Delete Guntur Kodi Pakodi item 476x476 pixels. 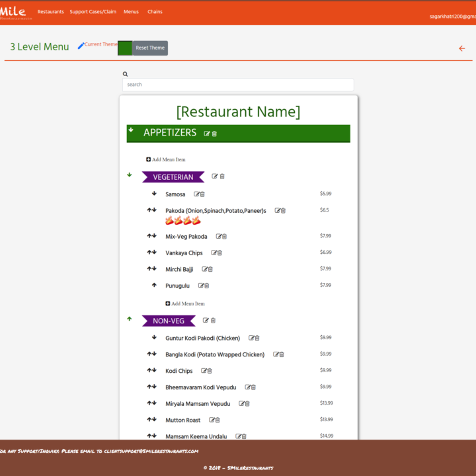tap(257, 338)
